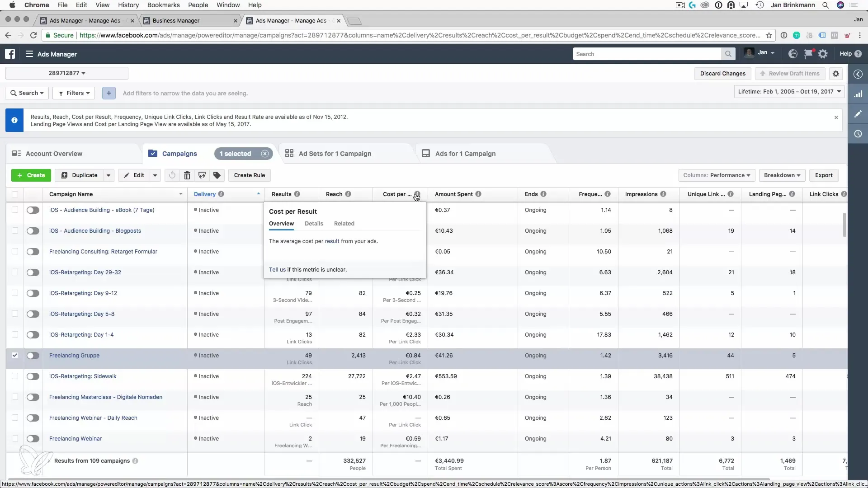868x488 pixels.
Task: Check the Freelancing Webinar row checkbox
Action: point(15,439)
